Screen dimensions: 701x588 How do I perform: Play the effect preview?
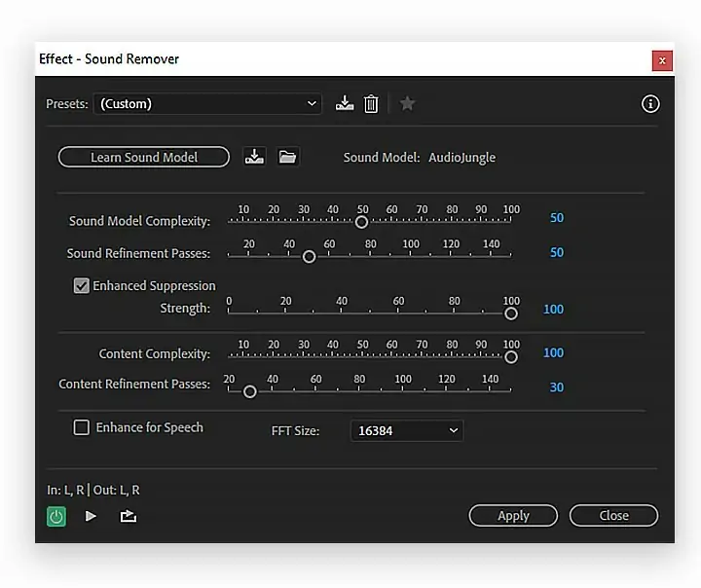point(91,517)
